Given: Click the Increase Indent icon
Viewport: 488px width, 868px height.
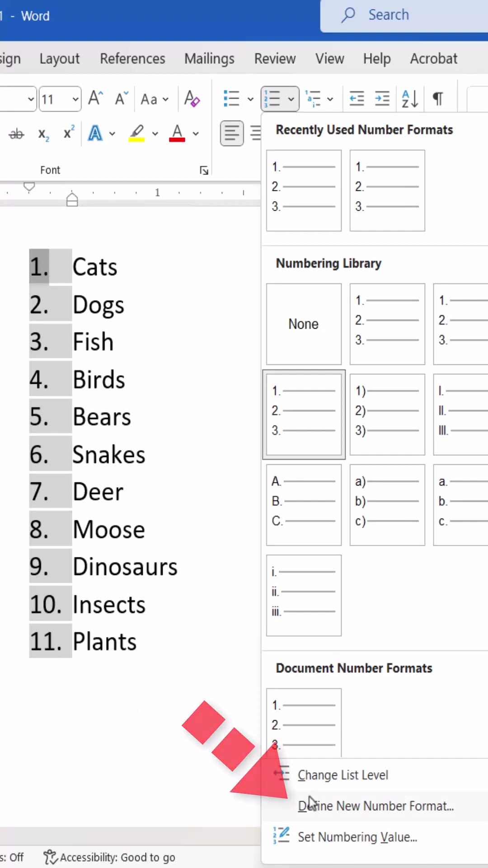Looking at the screenshot, I should click(382, 98).
